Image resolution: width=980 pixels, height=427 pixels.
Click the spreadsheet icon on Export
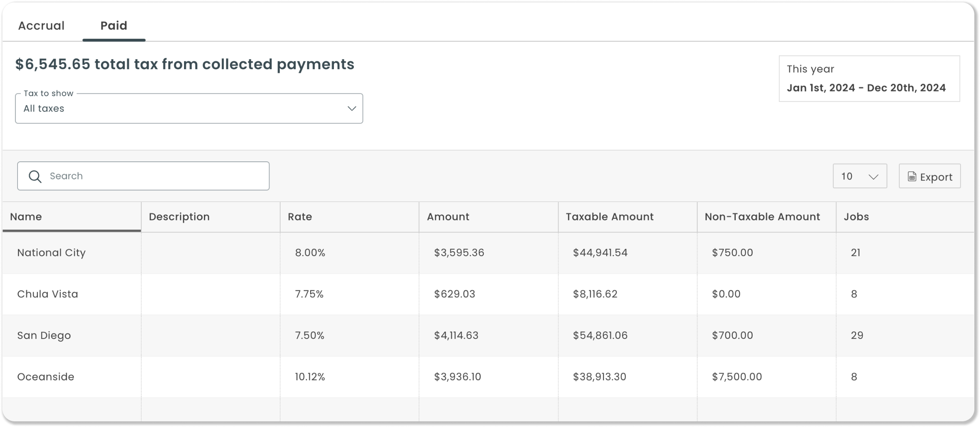click(x=912, y=176)
